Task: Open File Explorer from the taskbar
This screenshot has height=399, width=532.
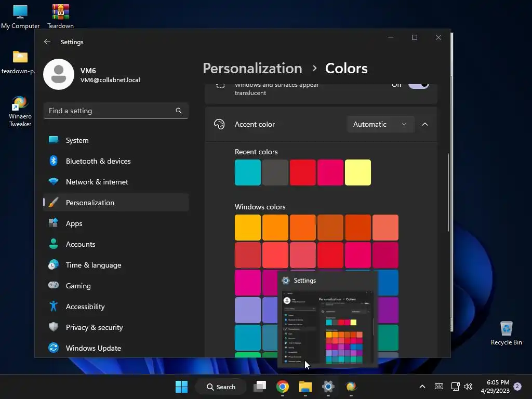Action: pyautogui.click(x=305, y=387)
